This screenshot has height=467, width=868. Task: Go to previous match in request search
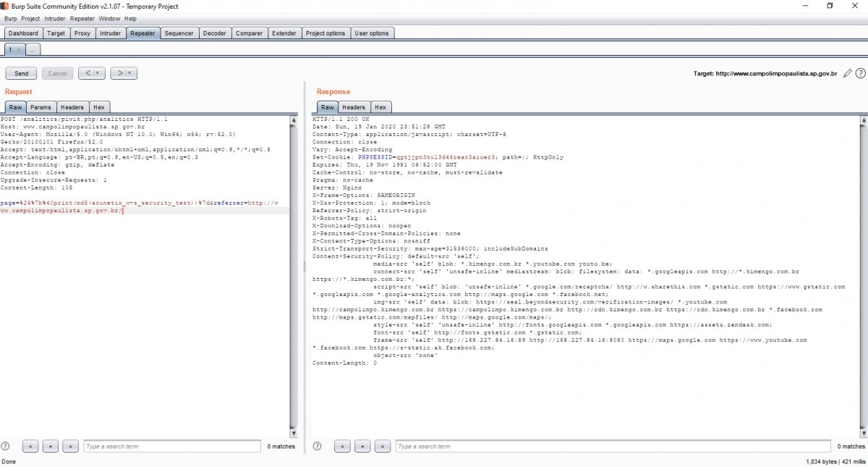(30, 447)
